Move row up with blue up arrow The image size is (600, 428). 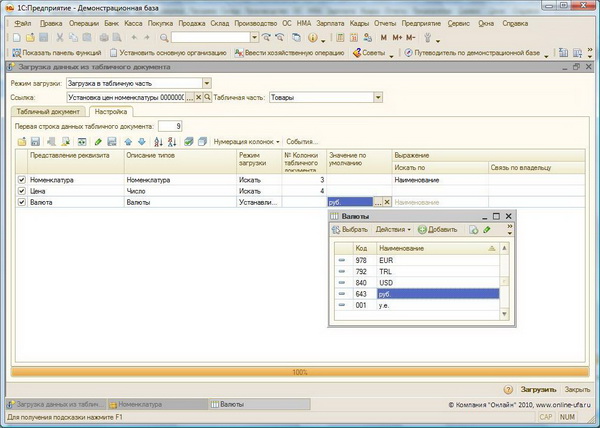[x=128, y=142]
